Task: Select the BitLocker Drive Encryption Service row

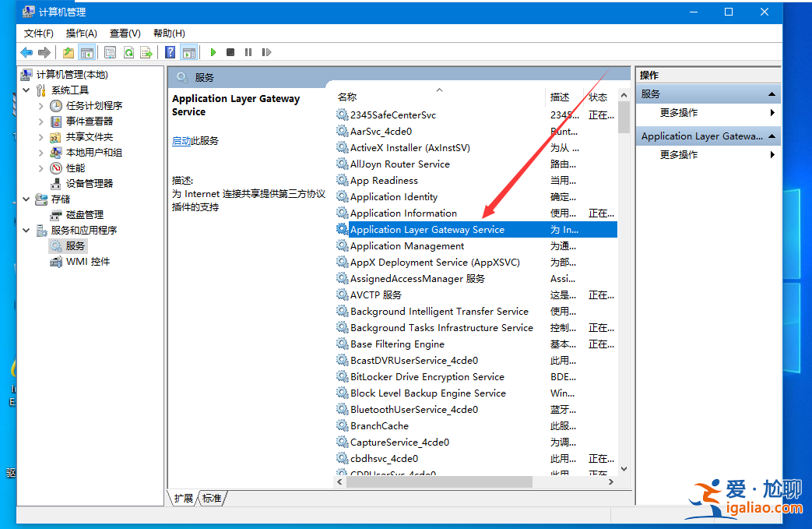Action: (x=427, y=377)
